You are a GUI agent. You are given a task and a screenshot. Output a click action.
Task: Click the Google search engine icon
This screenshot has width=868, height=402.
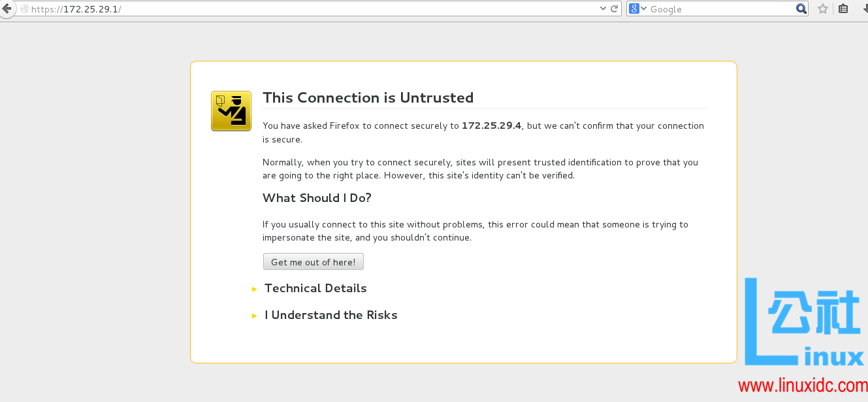pyautogui.click(x=634, y=9)
